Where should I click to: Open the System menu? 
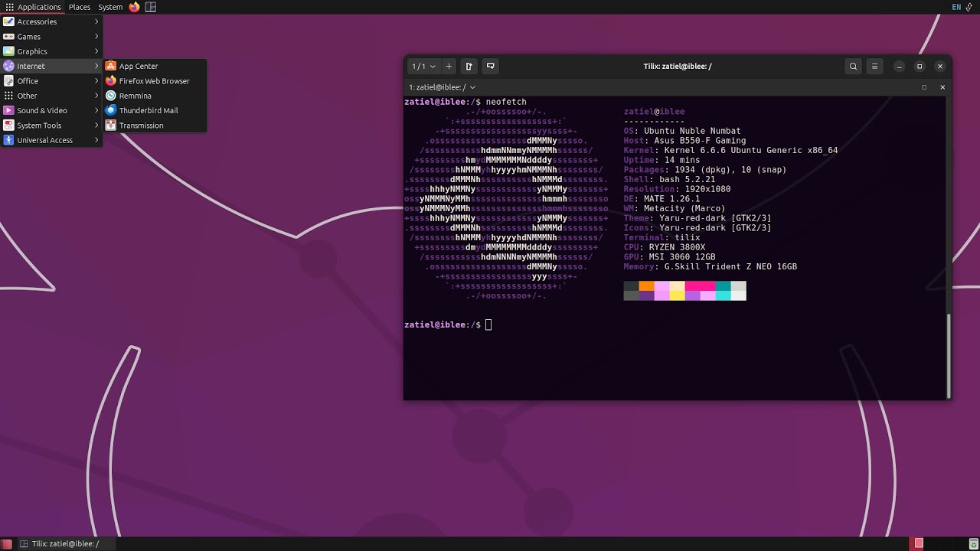click(x=110, y=7)
